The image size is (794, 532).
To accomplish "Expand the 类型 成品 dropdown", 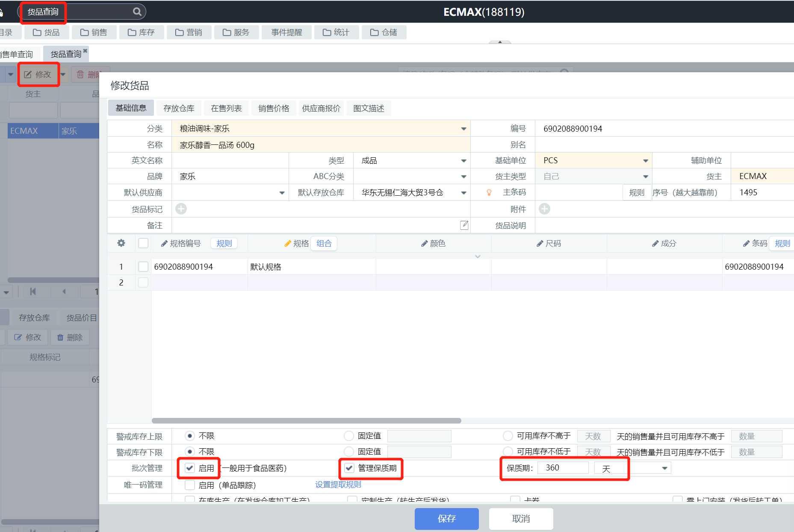I will click(463, 161).
